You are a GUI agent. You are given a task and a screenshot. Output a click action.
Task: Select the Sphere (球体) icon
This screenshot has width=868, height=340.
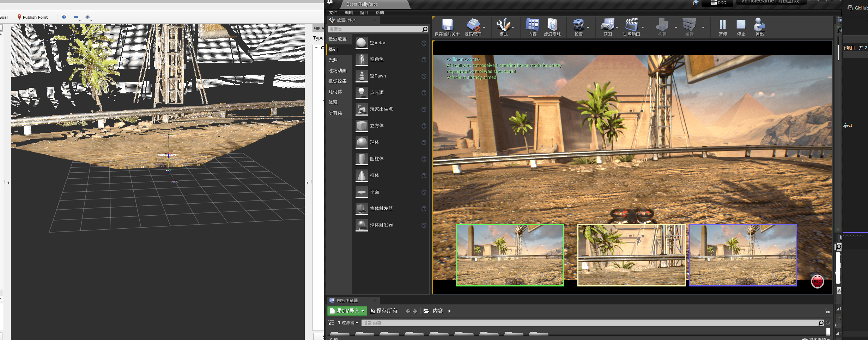pyautogui.click(x=362, y=142)
